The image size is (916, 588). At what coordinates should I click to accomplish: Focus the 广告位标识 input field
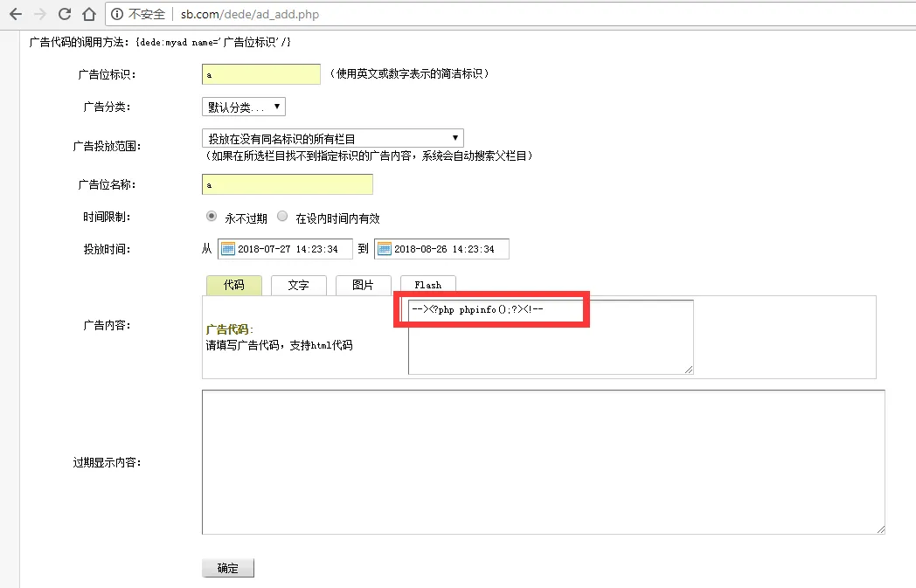point(260,74)
